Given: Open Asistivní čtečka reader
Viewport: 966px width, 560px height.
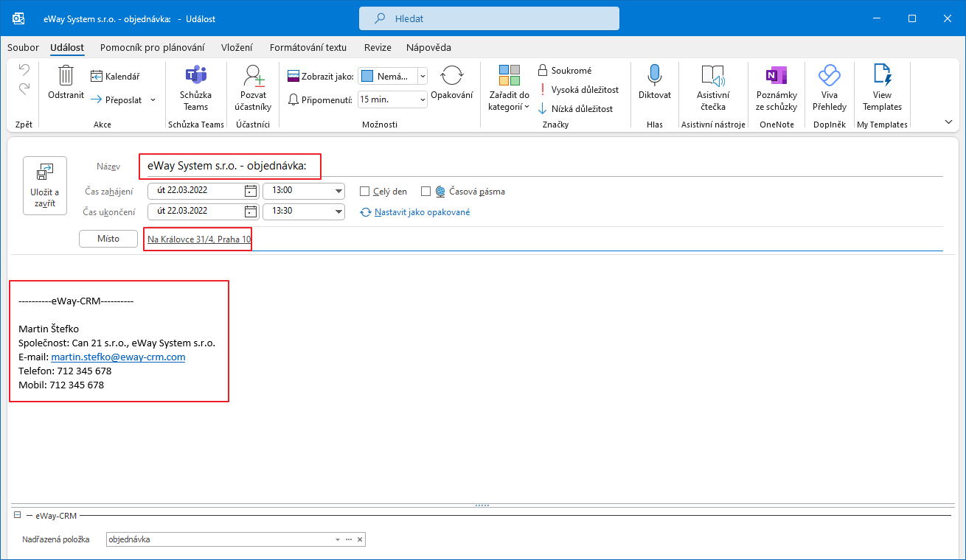Looking at the screenshot, I should 713,88.
